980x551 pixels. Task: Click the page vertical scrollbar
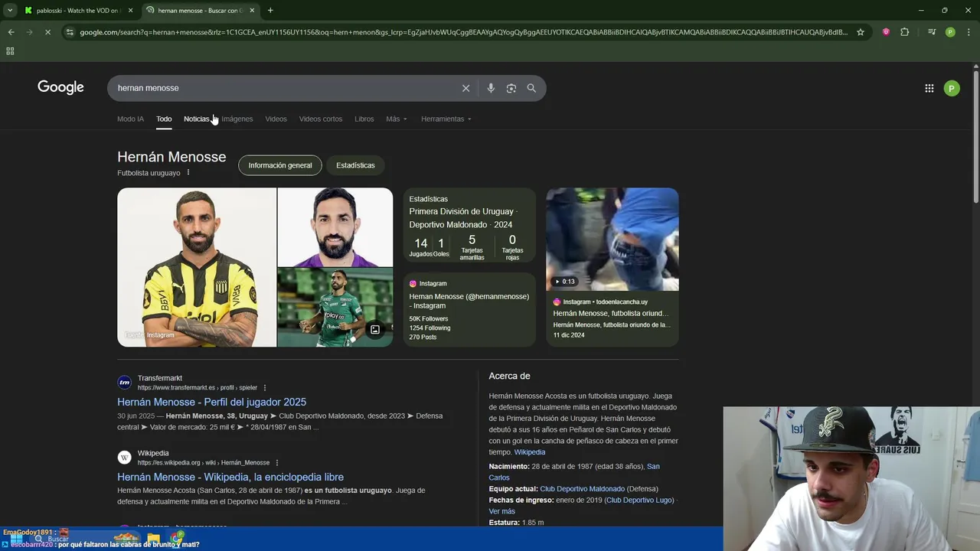975,138
